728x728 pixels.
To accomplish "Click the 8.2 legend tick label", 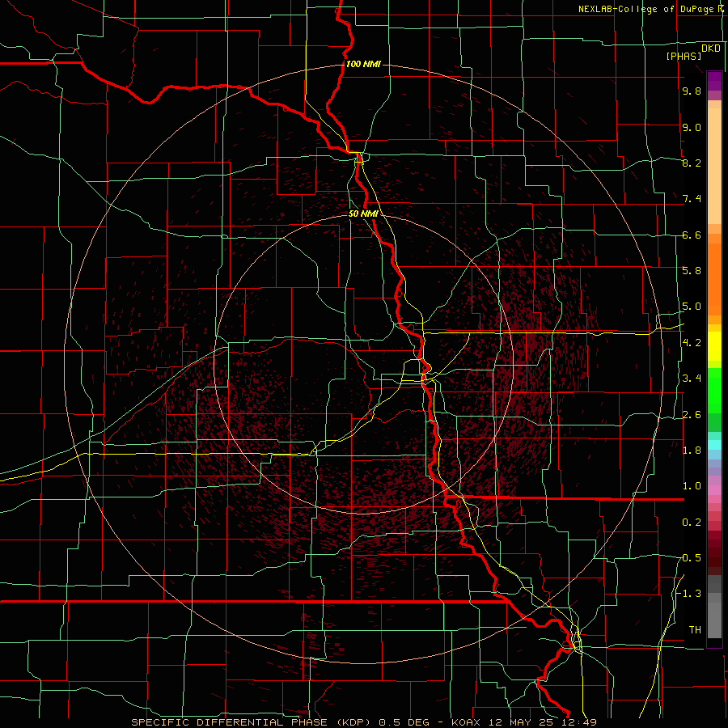I will 692,163.
